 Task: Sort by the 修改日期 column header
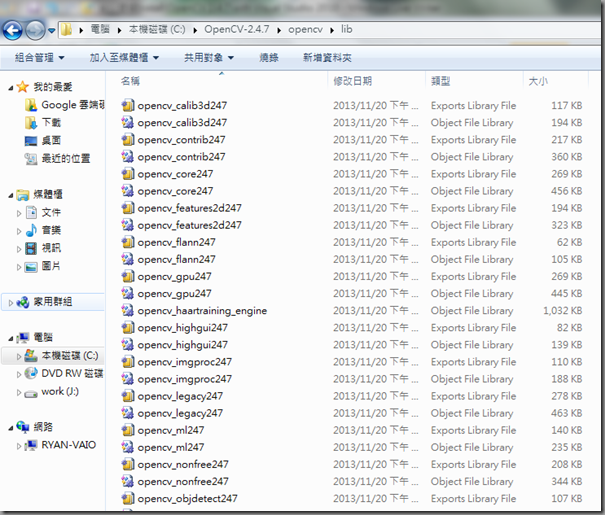pos(352,81)
